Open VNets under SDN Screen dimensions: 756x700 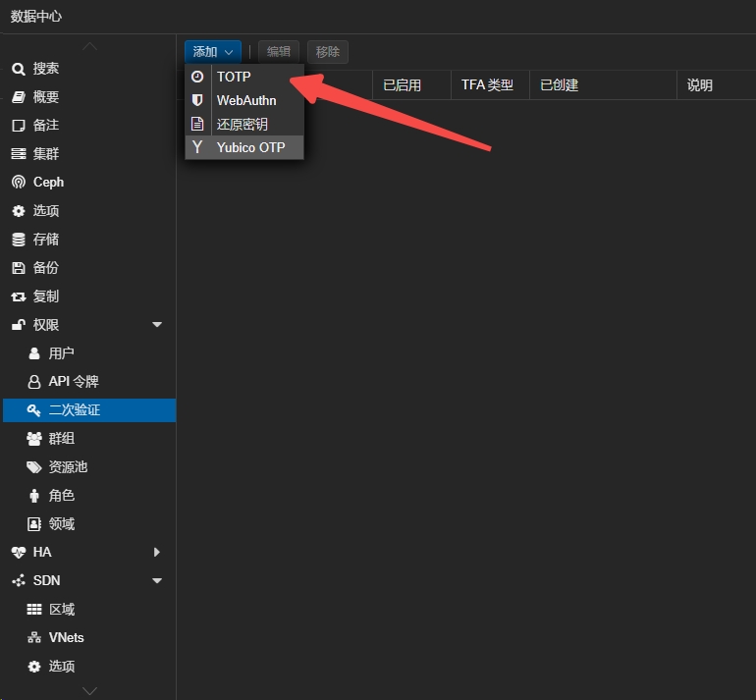[89, 638]
